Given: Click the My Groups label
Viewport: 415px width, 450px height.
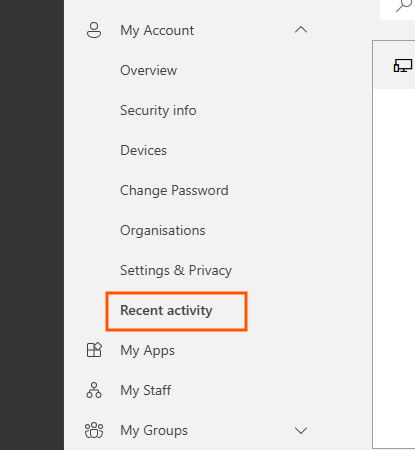Looking at the screenshot, I should (154, 430).
